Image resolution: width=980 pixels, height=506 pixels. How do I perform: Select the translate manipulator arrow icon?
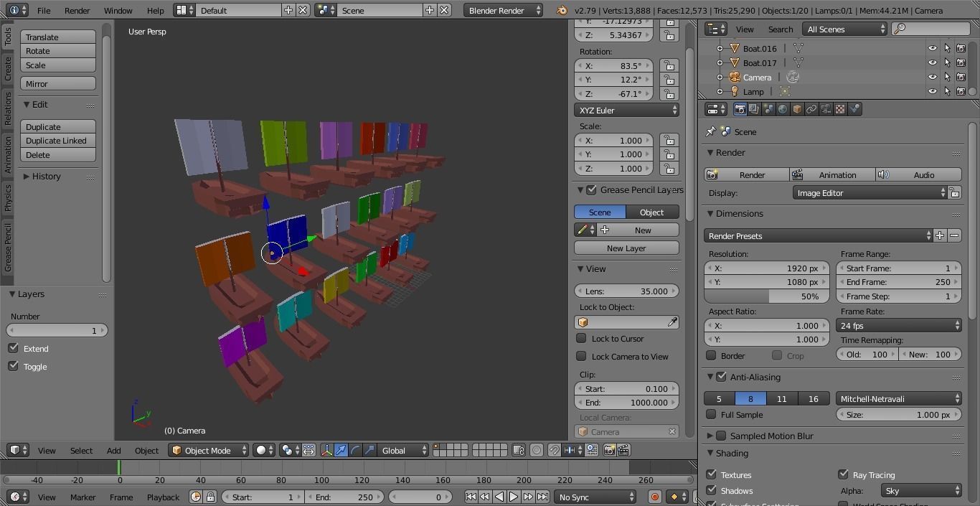click(x=341, y=450)
